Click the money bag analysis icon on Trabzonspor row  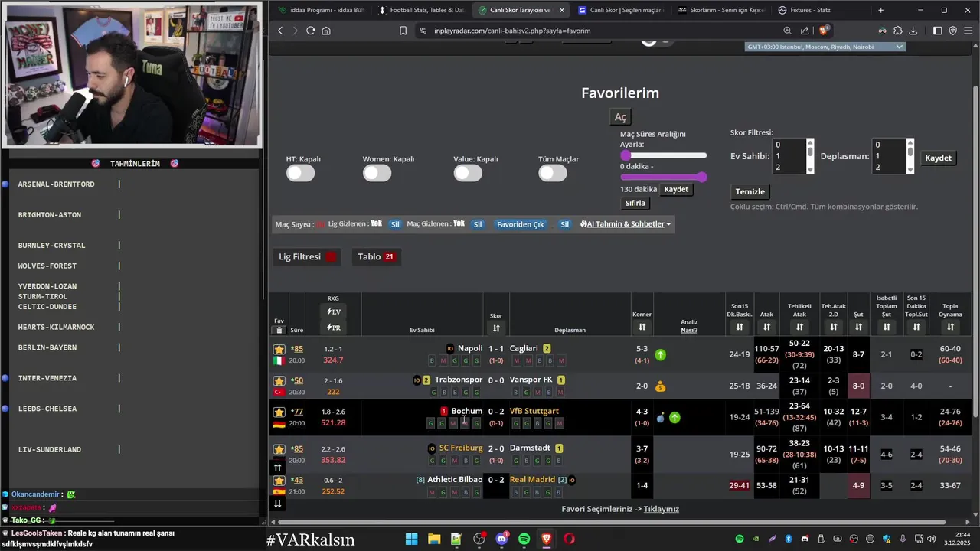[x=660, y=386]
